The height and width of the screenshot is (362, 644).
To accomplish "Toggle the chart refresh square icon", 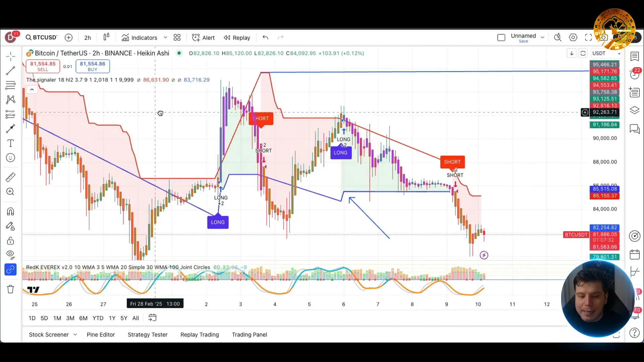I will click(583, 53).
